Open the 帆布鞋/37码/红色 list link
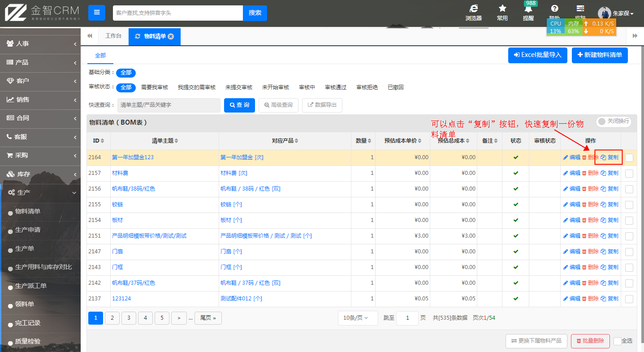 tap(134, 283)
